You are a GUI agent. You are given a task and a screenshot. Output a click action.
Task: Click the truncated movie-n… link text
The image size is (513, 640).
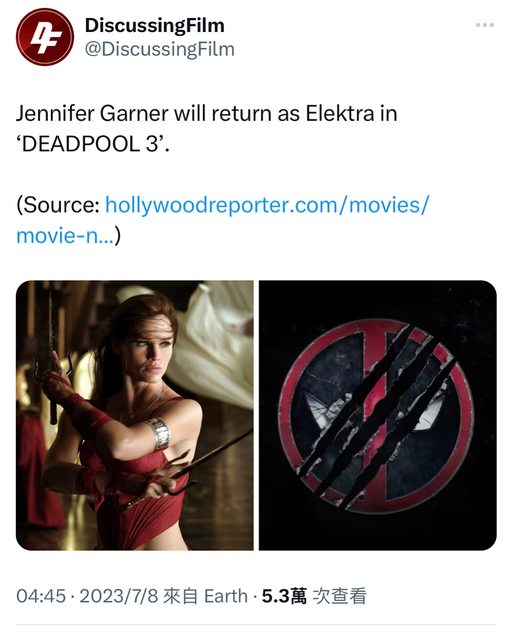[x=65, y=236]
